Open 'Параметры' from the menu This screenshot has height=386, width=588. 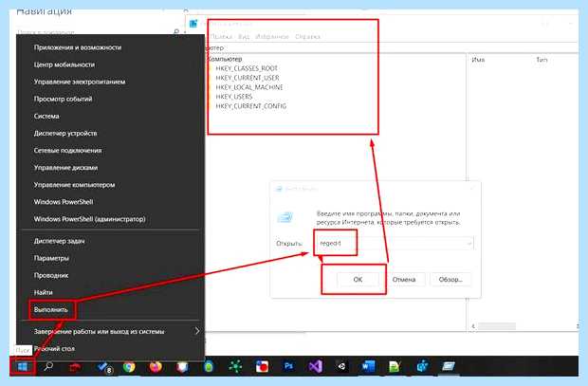51,258
